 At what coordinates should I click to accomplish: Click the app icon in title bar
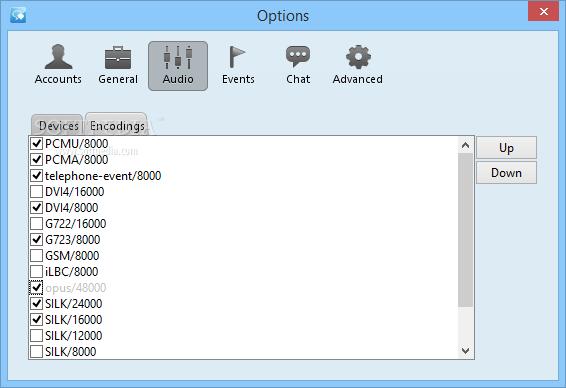pyautogui.click(x=18, y=15)
